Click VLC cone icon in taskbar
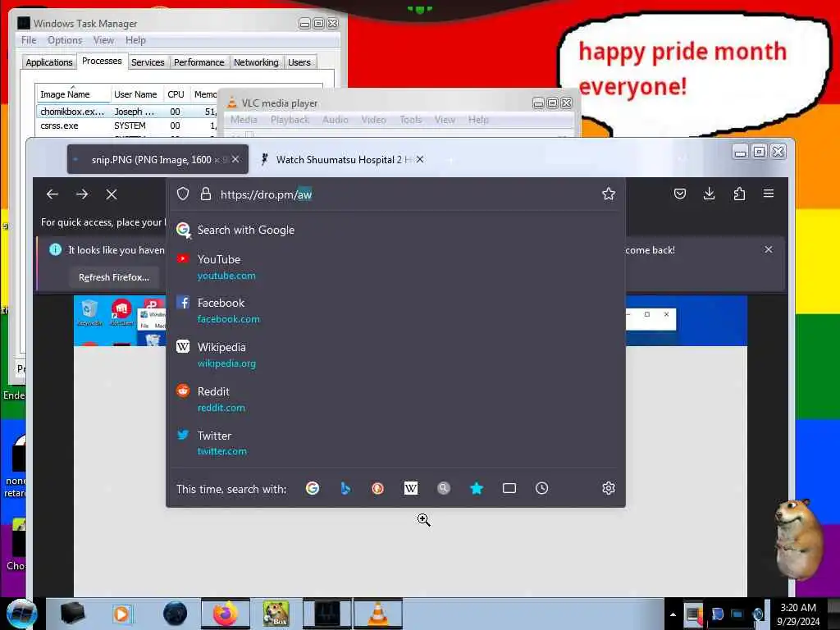840x630 pixels. pos(377,614)
